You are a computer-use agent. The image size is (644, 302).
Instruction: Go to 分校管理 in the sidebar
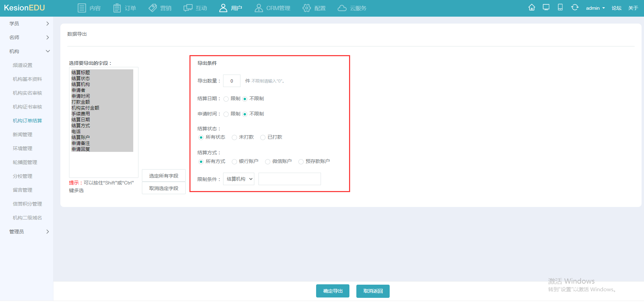(23, 176)
